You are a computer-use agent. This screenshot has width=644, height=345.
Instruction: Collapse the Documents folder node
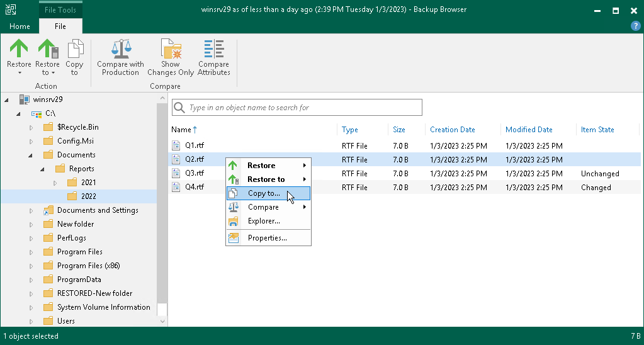[x=30, y=156]
